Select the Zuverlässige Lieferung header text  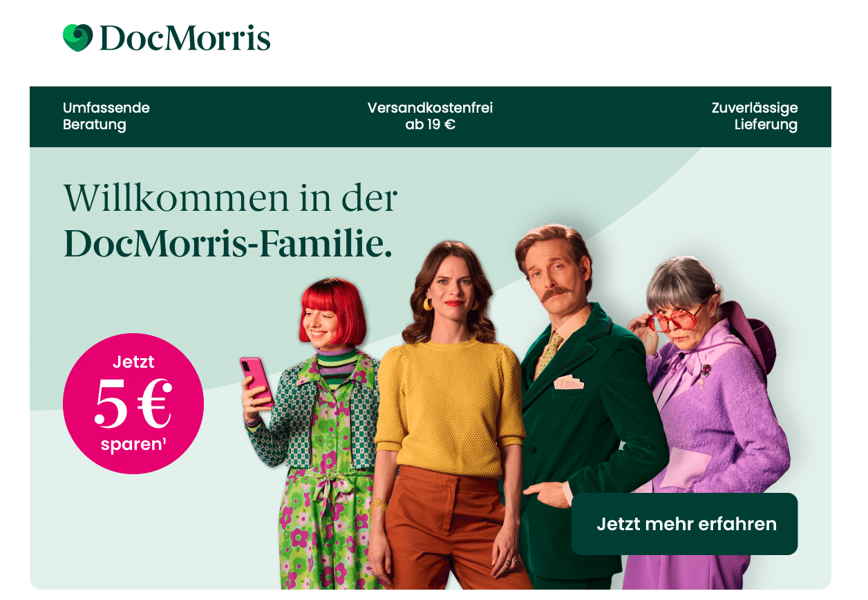point(755,116)
